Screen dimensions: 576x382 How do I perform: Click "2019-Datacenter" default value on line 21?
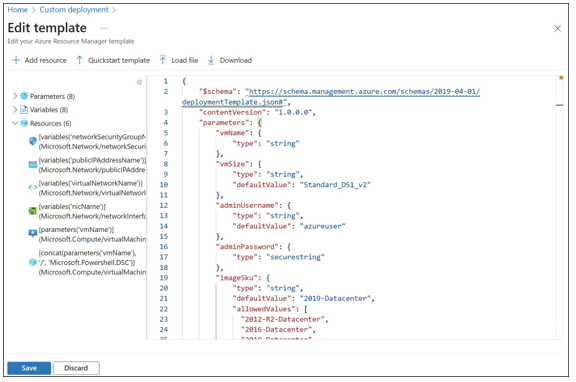point(335,299)
